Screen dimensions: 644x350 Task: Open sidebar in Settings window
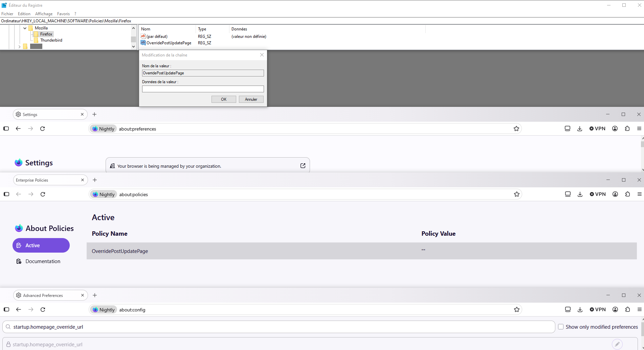click(6, 129)
